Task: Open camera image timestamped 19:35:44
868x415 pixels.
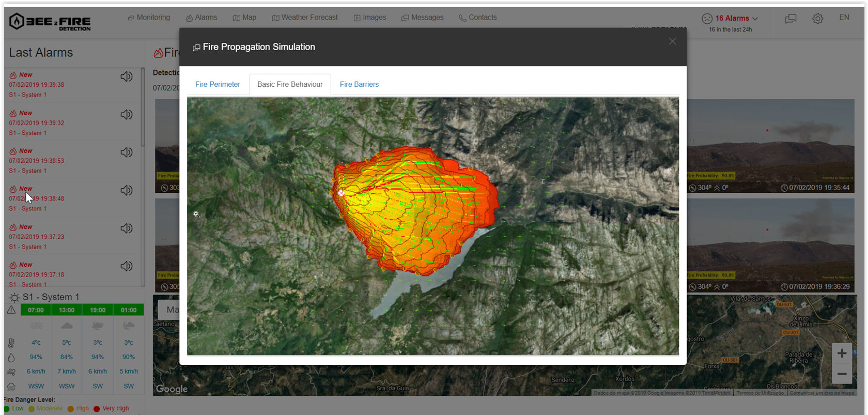Action: point(770,146)
